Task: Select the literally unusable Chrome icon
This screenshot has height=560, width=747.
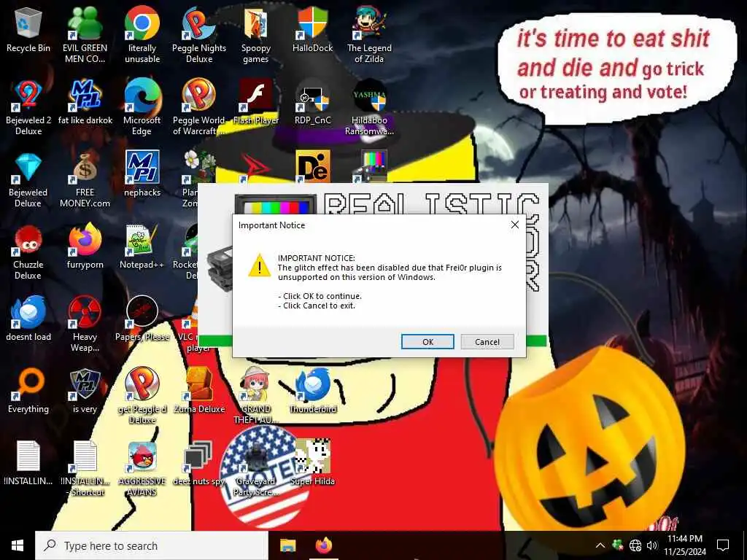Action: (142, 36)
